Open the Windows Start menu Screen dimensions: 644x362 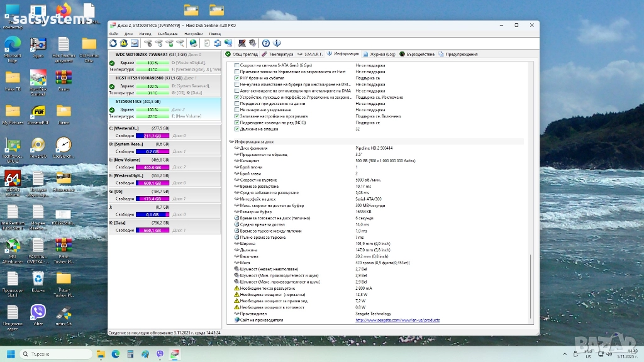click(x=11, y=354)
